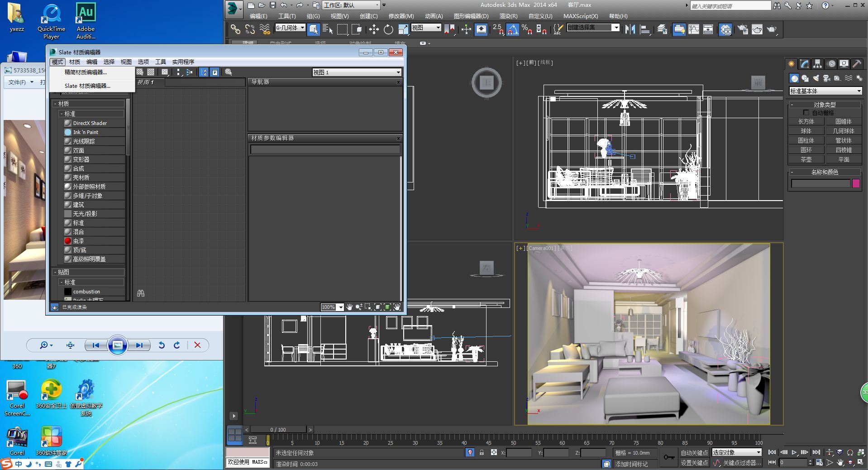Click binoculars search icon in Slate view

click(x=141, y=293)
